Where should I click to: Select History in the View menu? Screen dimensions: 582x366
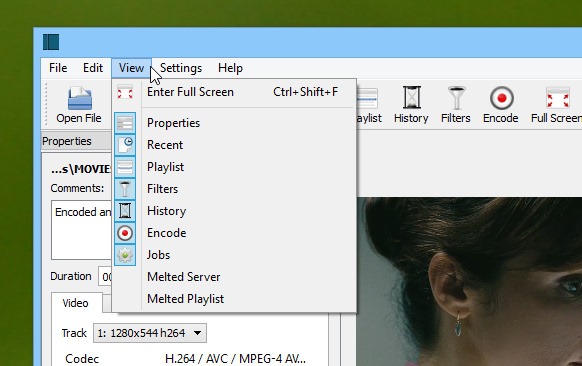(234, 211)
